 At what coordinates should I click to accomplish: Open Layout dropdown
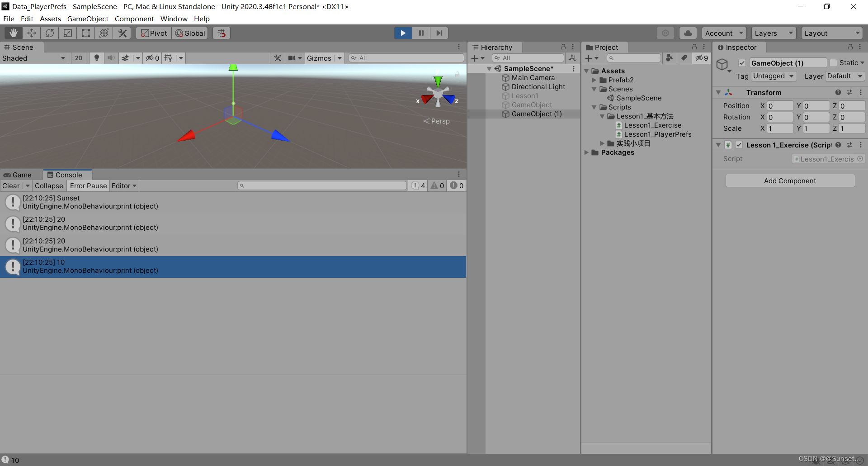832,33
